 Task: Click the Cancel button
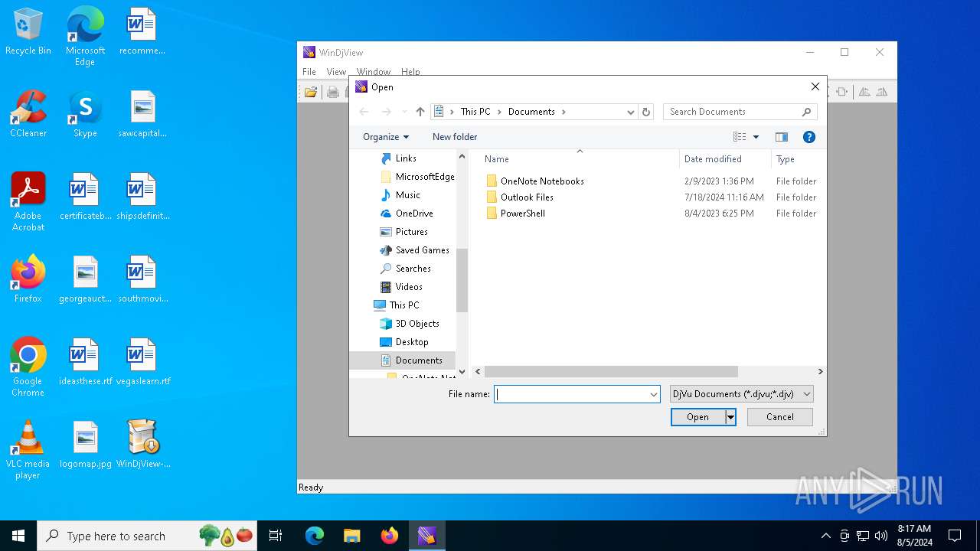[x=780, y=417]
